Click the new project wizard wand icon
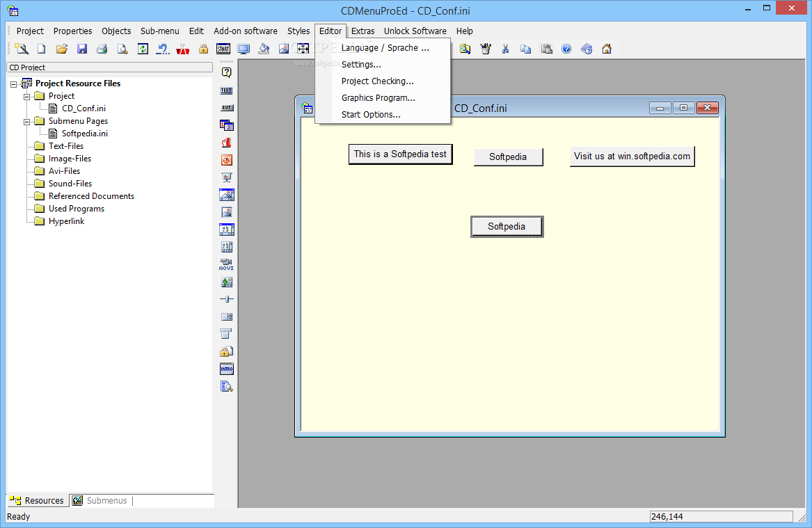 coord(22,49)
